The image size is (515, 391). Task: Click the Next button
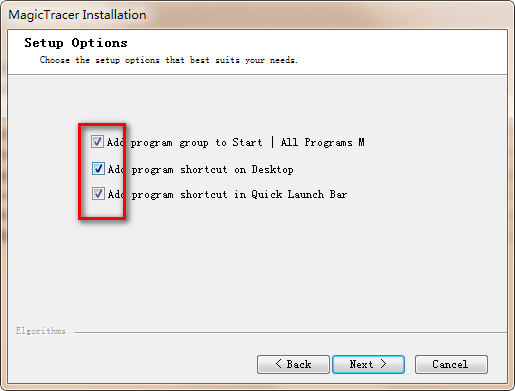(x=368, y=364)
